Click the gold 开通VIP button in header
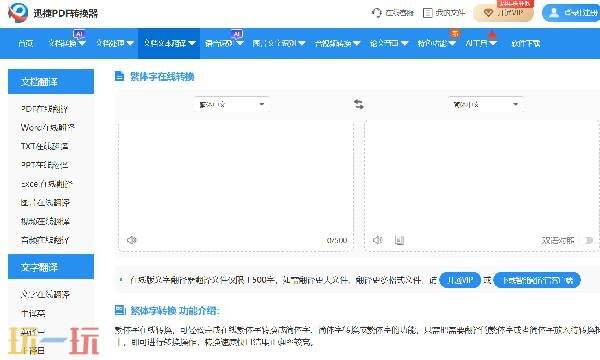 click(x=503, y=13)
